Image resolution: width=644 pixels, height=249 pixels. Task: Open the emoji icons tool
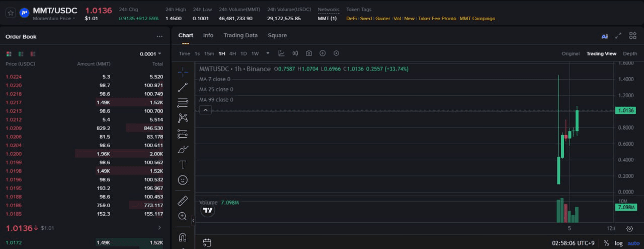click(183, 180)
